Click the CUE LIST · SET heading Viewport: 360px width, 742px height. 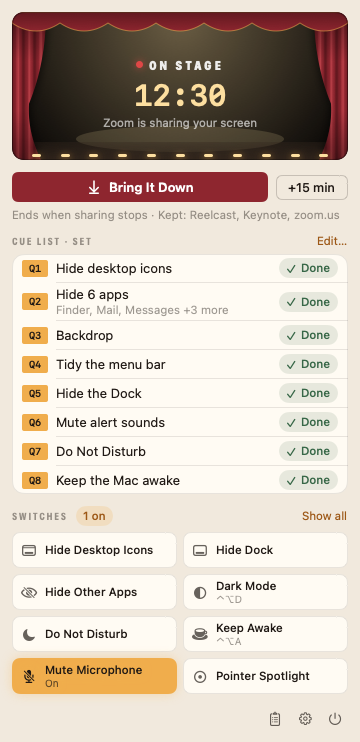pos(52,242)
